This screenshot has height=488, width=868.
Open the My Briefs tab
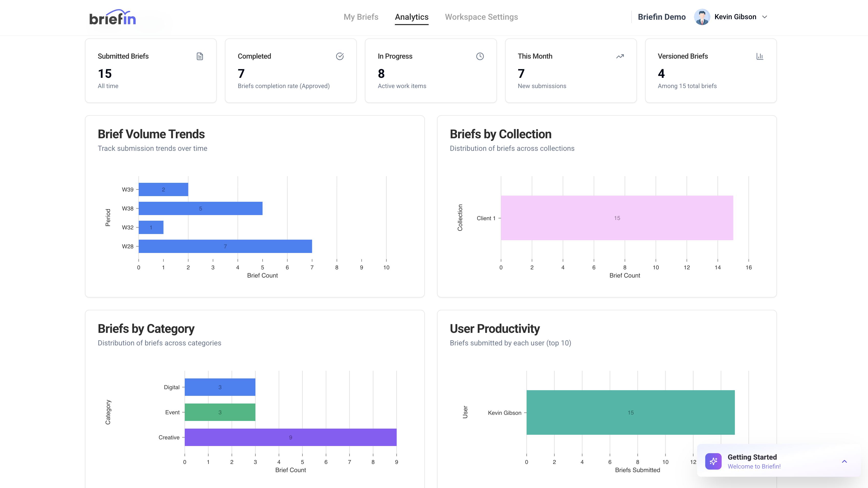(361, 17)
